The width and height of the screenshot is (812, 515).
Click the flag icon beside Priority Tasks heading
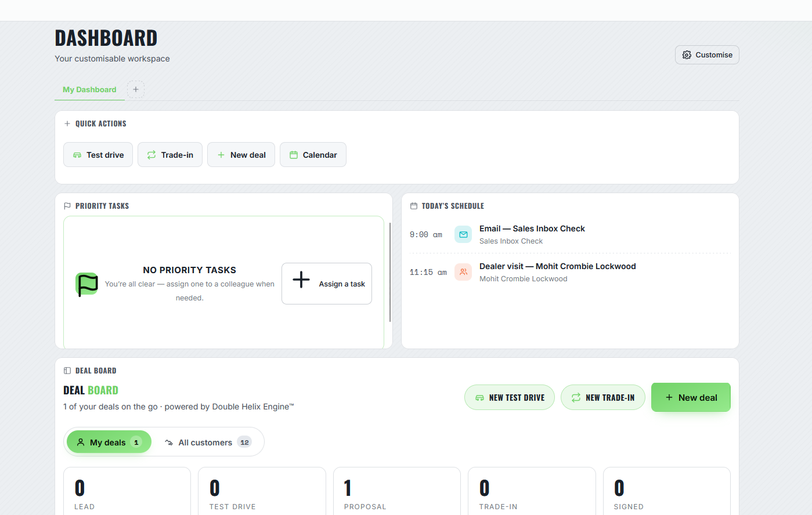tap(67, 206)
